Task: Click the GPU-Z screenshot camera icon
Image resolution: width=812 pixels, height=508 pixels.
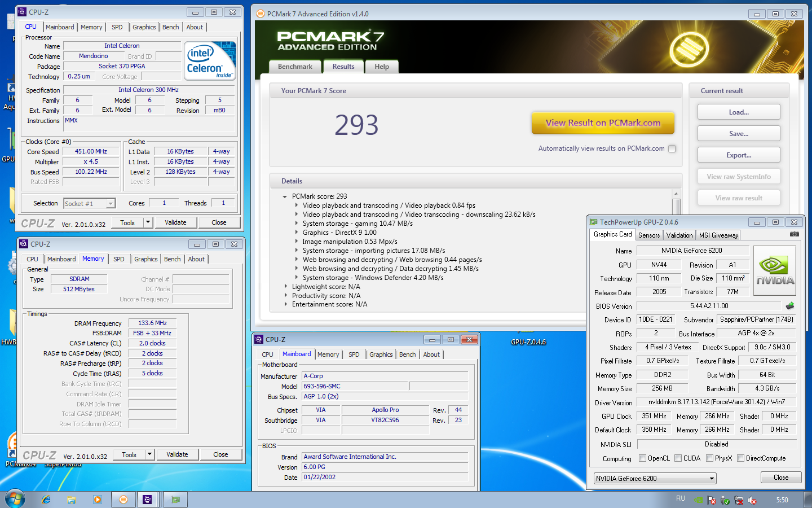Action: pos(794,234)
